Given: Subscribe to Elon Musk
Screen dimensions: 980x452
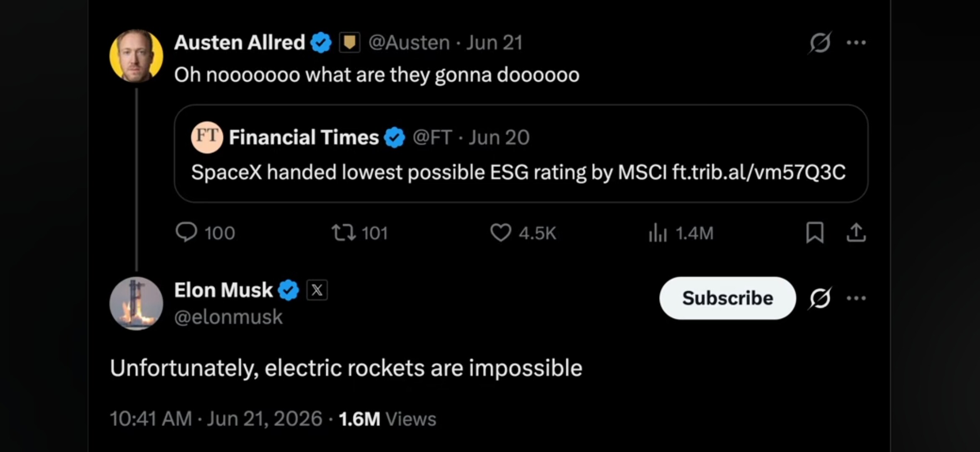Looking at the screenshot, I should point(727,298).
